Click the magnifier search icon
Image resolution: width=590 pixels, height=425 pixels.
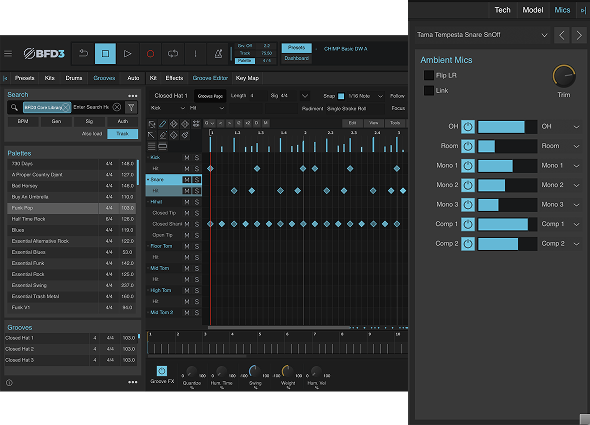pos(14,108)
